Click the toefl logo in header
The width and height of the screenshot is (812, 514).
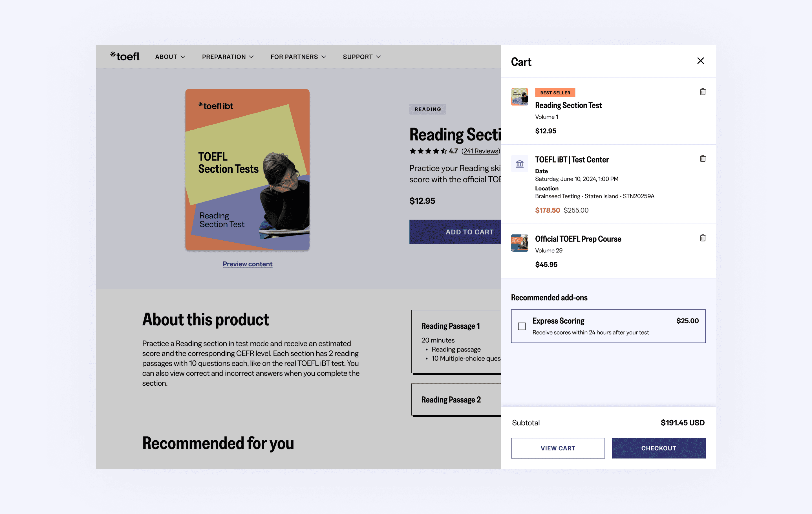pyautogui.click(x=125, y=56)
